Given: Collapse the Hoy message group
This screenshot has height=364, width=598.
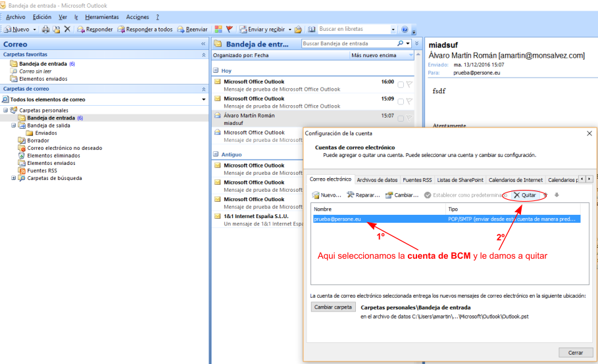Looking at the screenshot, I should (x=216, y=70).
